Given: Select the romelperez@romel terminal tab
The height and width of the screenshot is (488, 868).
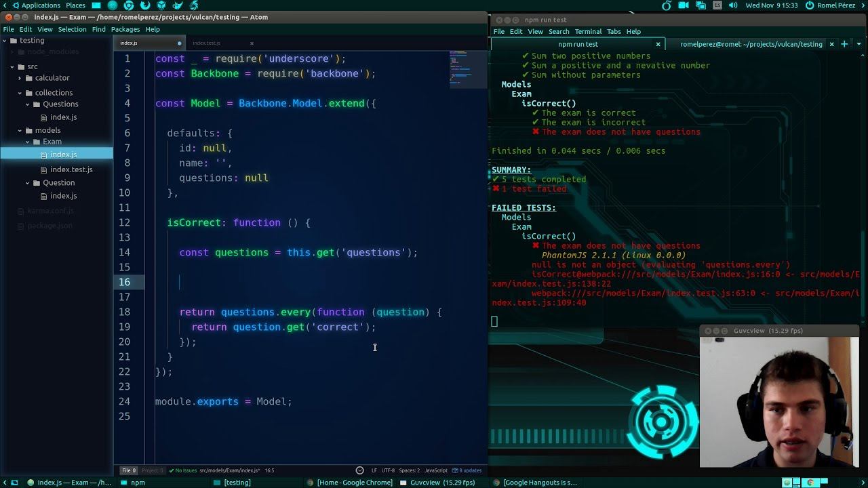Looking at the screenshot, I should pyautogui.click(x=751, y=44).
